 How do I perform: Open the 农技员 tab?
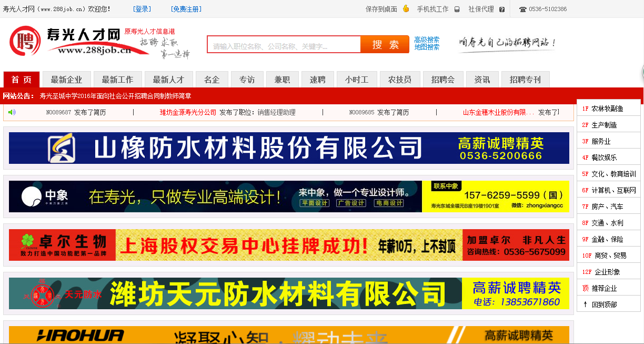tap(400, 80)
